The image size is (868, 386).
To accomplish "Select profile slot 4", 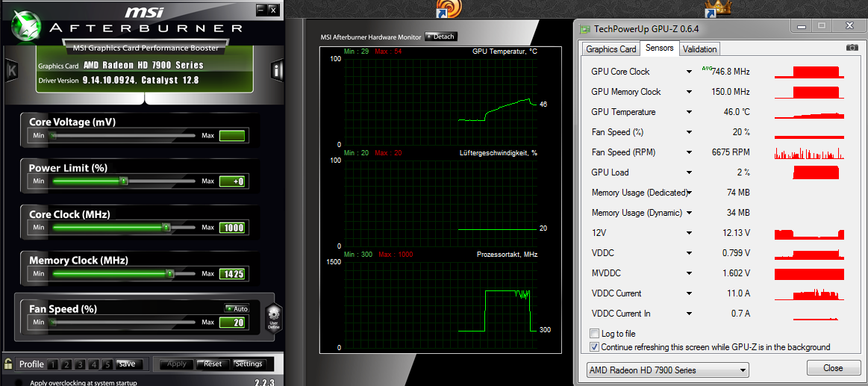I will [x=93, y=364].
